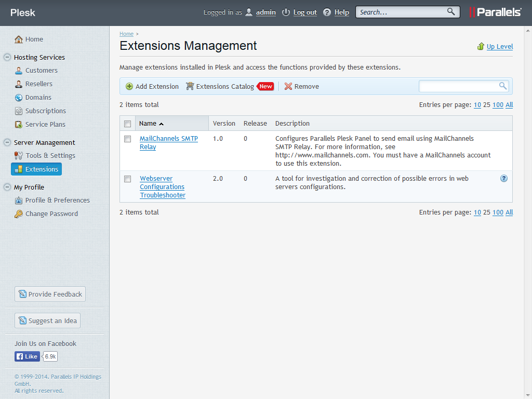532x399 pixels.
Task: Click the green plus Add Extension icon
Action: click(x=129, y=87)
